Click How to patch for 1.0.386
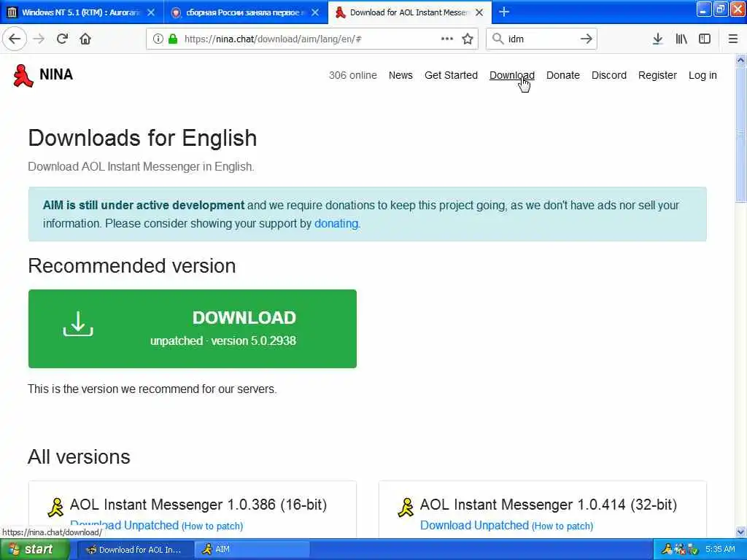 [x=212, y=526]
